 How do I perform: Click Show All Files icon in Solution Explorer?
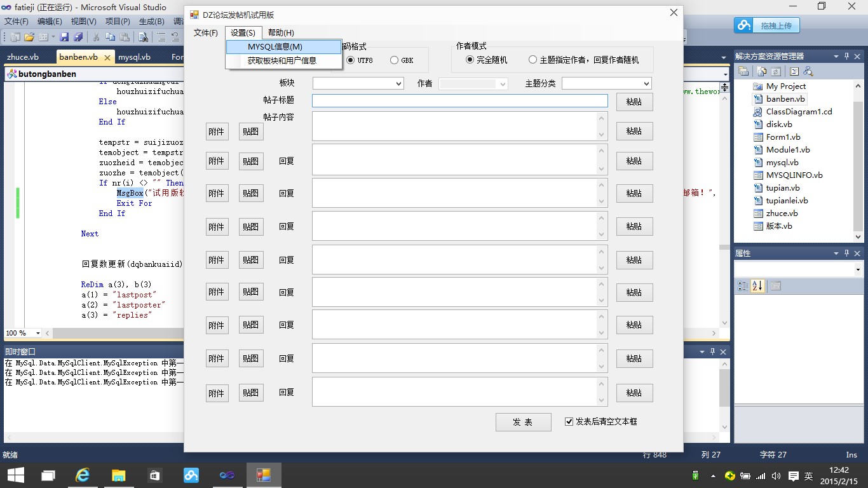coord(762,71)
